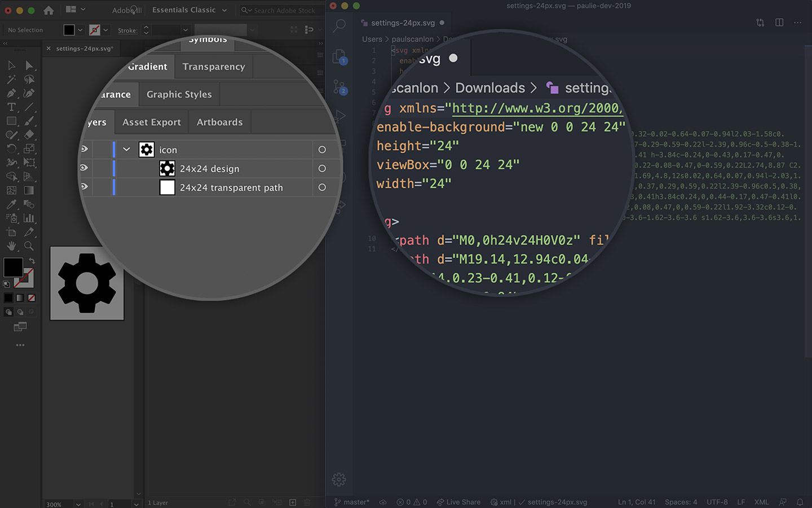Select the Artboard tool
The image size is (812, 508).
(x=11, y=232)
